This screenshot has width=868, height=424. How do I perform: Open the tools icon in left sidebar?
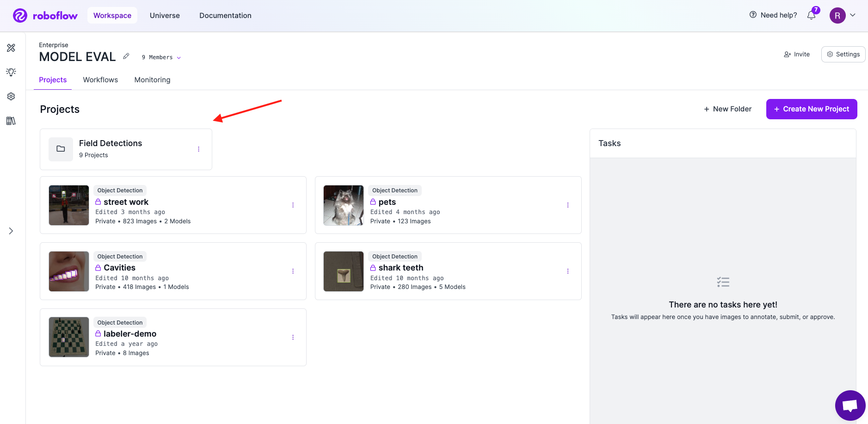coord(11,48)
